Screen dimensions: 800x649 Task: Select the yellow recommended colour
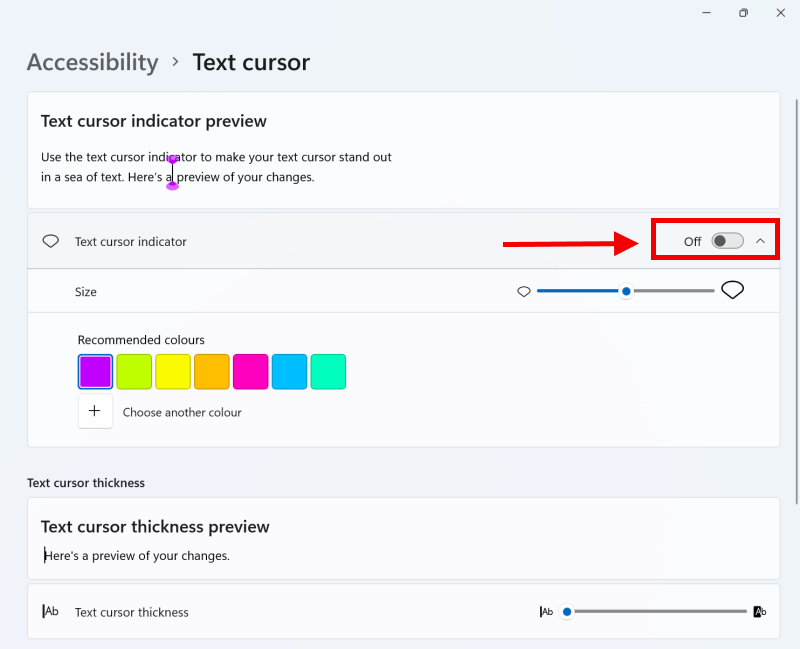coord(173,371)
